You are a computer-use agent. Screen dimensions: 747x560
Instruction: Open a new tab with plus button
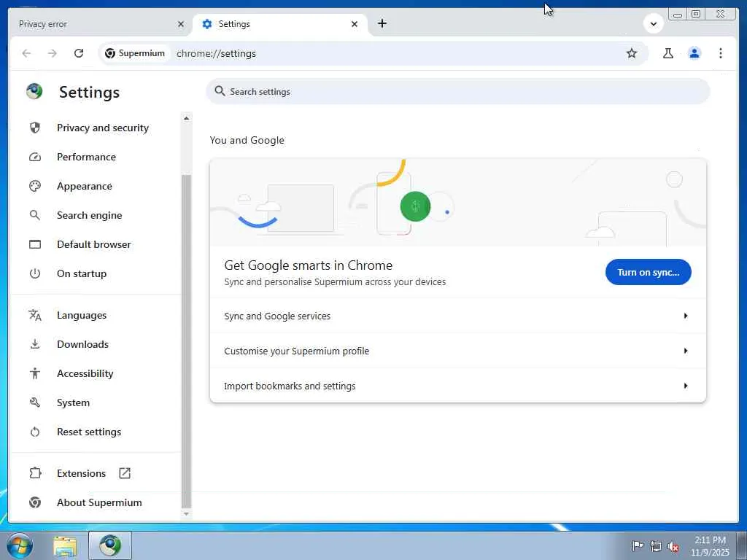[382, 23]
